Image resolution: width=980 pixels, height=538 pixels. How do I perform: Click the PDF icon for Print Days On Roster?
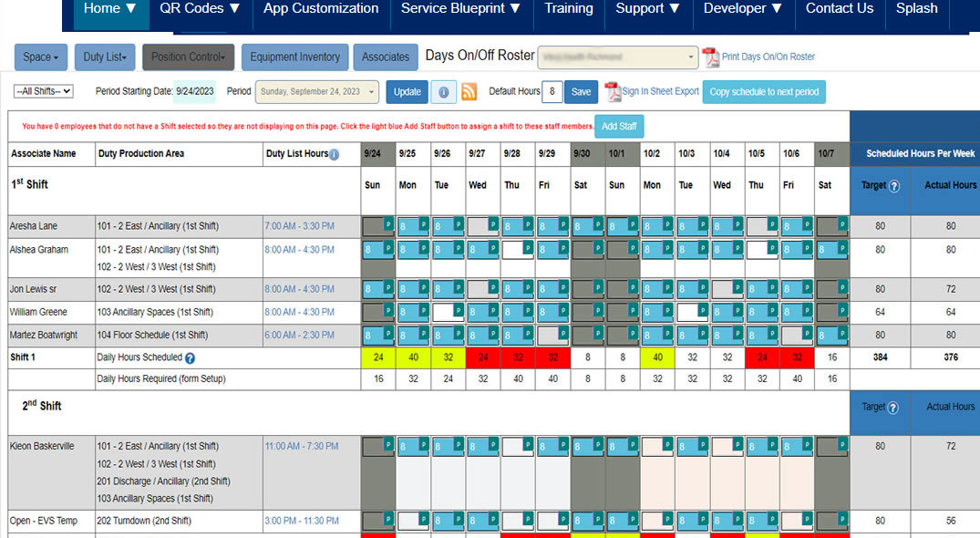pyautogui.click(x=710, y=57)
